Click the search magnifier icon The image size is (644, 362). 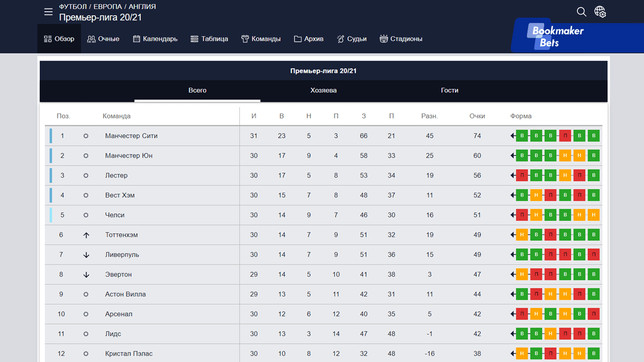click(x=581, y=12)
